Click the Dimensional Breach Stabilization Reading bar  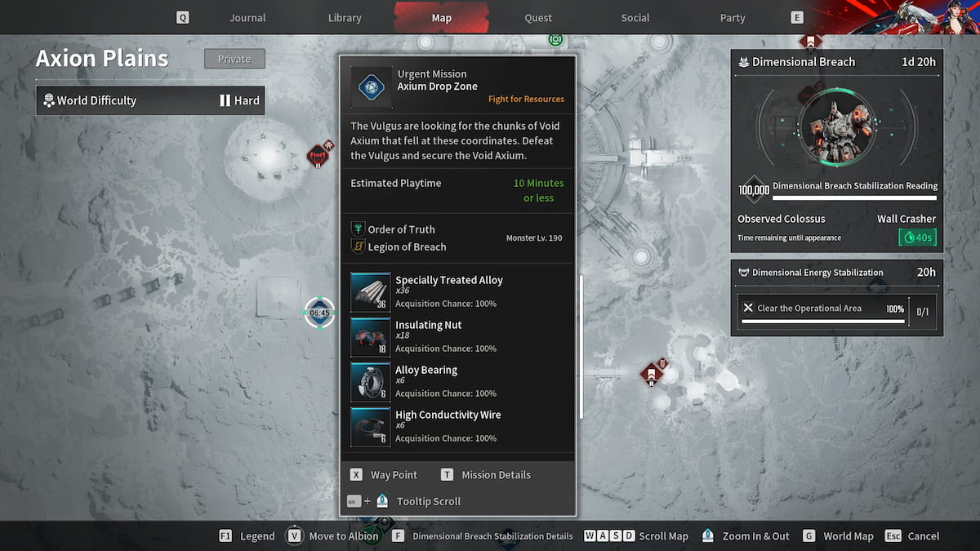[x=854, y=198]
